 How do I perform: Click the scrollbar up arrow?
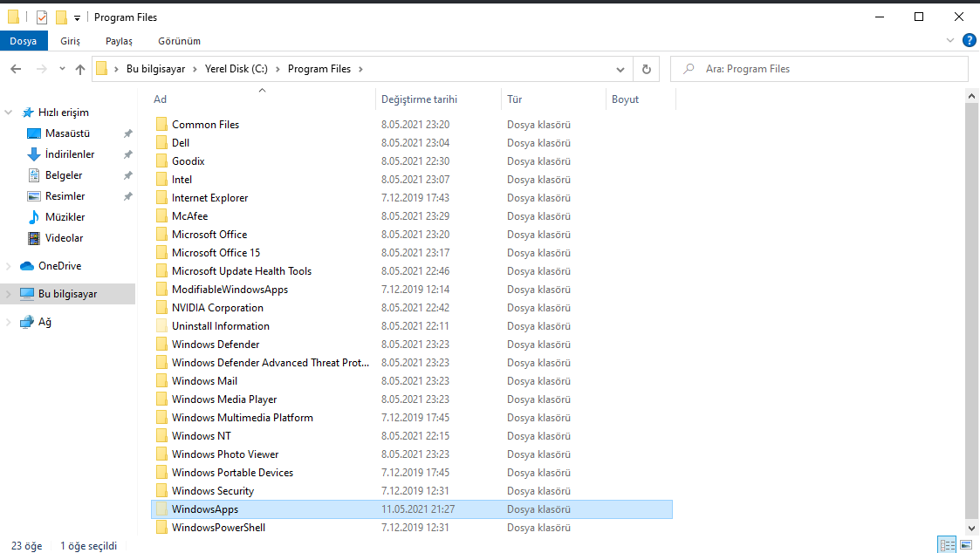click(x=971, y=96)
